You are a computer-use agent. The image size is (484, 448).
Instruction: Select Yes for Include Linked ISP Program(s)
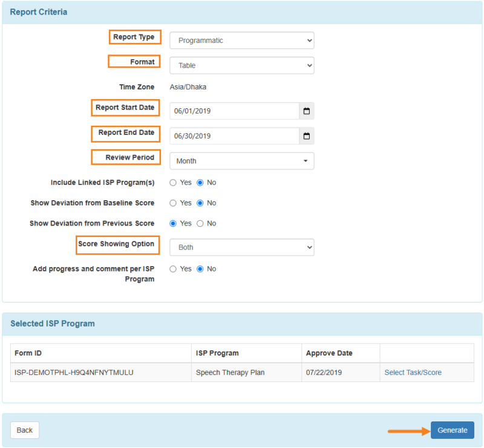[x=172, y=183]
